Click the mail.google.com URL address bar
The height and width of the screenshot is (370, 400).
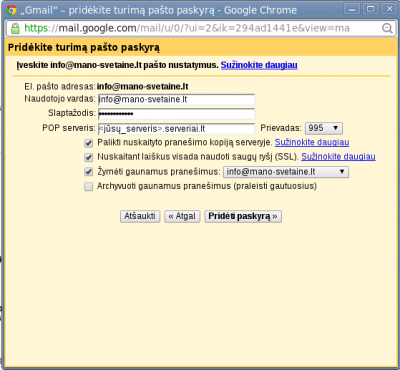tap(200, 28)
